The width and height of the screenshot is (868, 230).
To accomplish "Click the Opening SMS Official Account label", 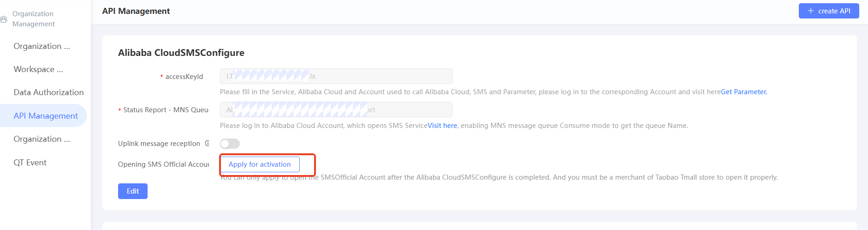I will [x=163, y=164].
